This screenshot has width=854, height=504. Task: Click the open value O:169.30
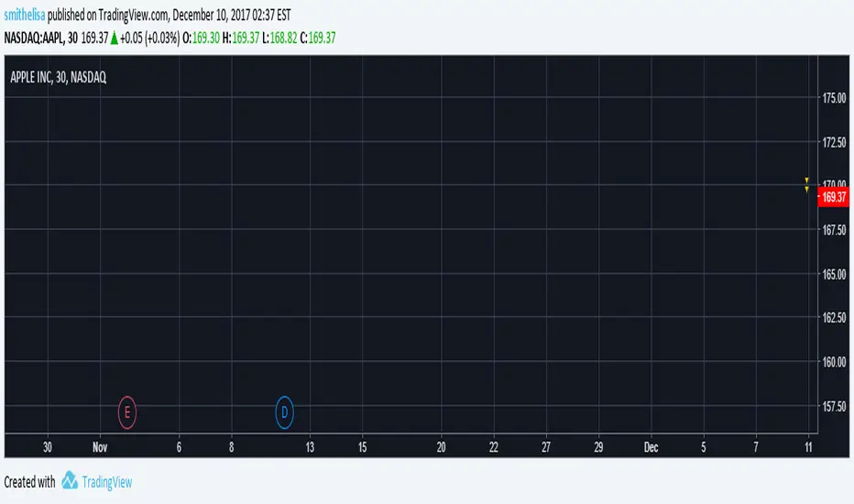click(x=201, y=38)
